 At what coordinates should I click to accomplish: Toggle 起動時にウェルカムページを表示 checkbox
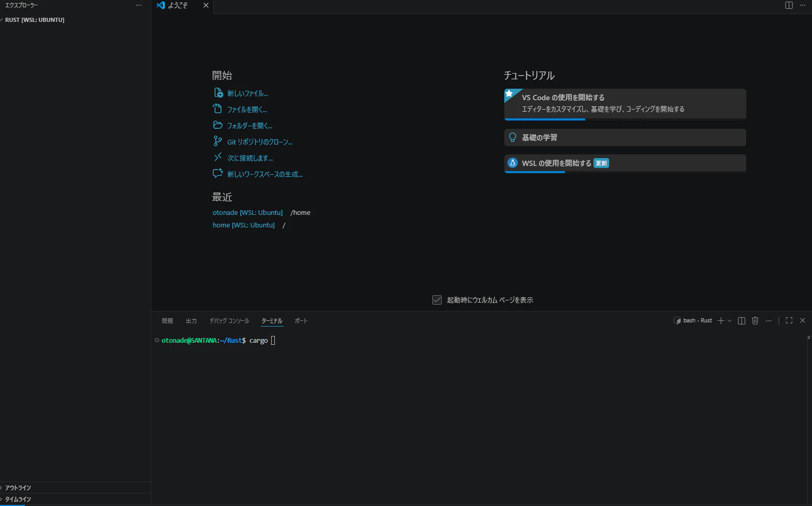pos(437,300)
